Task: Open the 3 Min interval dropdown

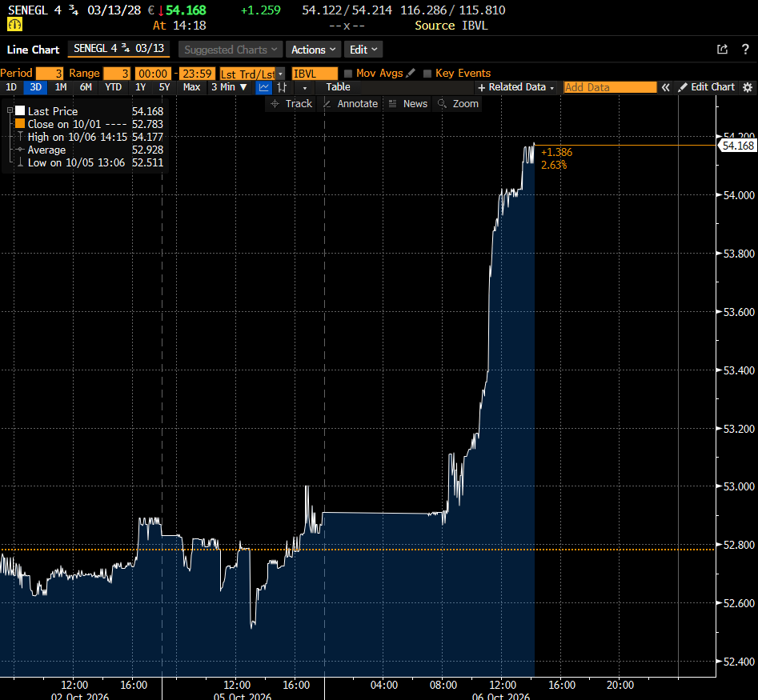Action: point(229,87)
